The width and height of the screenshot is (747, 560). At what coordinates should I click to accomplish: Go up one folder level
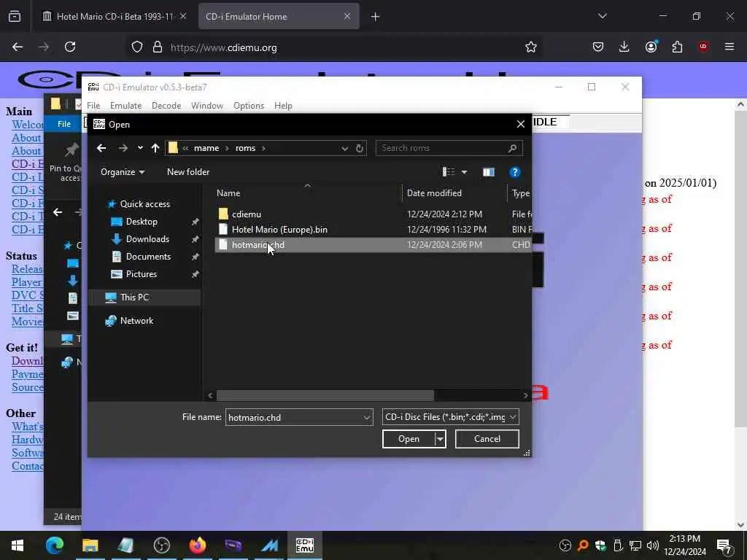click(x=155, y=148)
